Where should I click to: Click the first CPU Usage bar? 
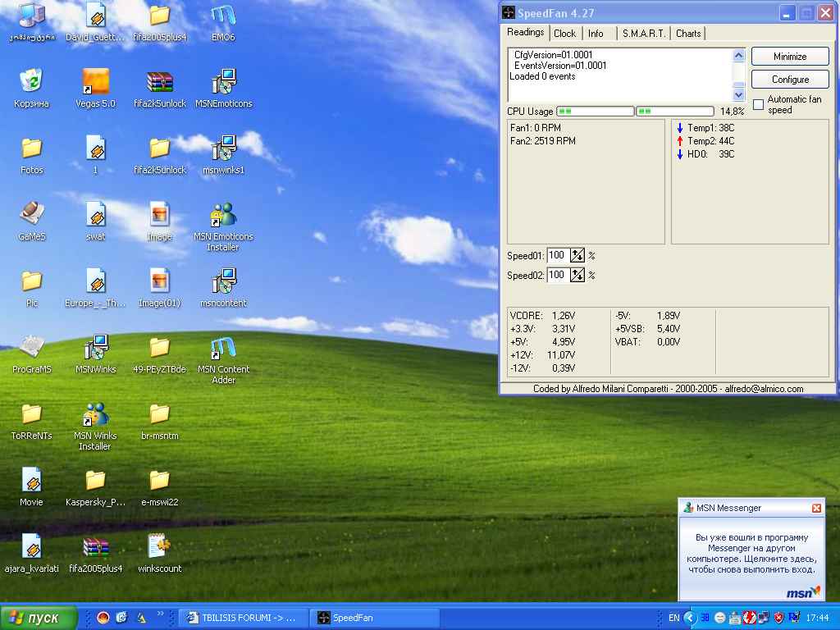[x=596, y=112]
